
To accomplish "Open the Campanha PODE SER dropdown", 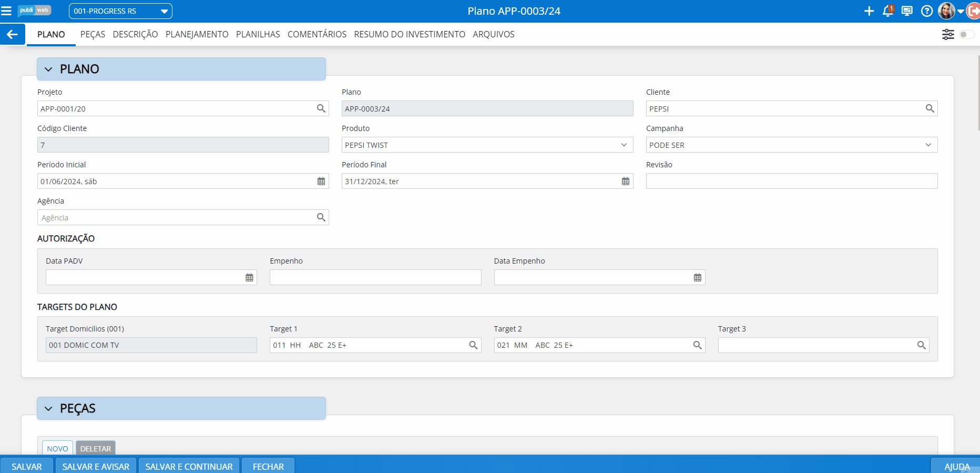I will pyautogui.click(x=792, y=145).
